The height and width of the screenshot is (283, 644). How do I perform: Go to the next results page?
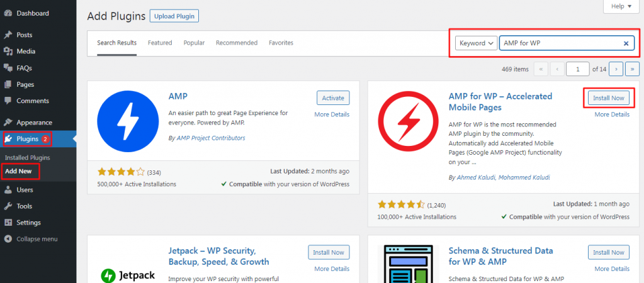click(616, 69)
